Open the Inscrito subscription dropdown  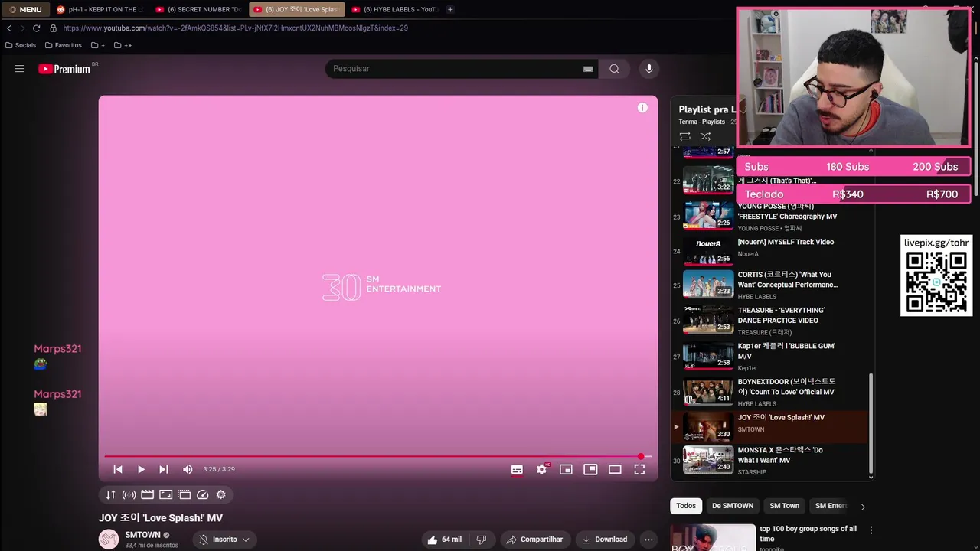point(224,540)
